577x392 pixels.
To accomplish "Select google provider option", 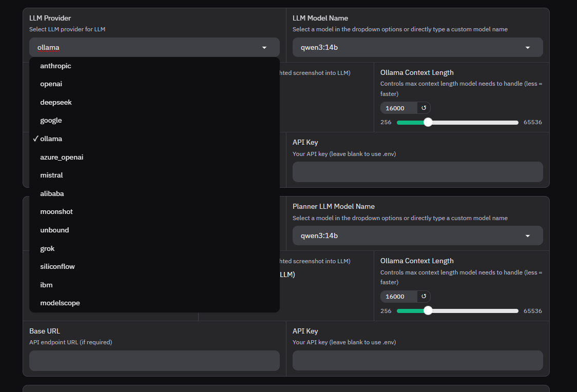I will pyautogui.click(x=154, y=121).
